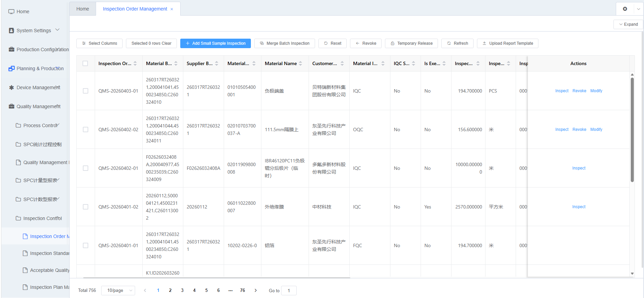644x298 pixels.
Task: Check the row QMS-20260401-01
Action: (x=86, y=245)
